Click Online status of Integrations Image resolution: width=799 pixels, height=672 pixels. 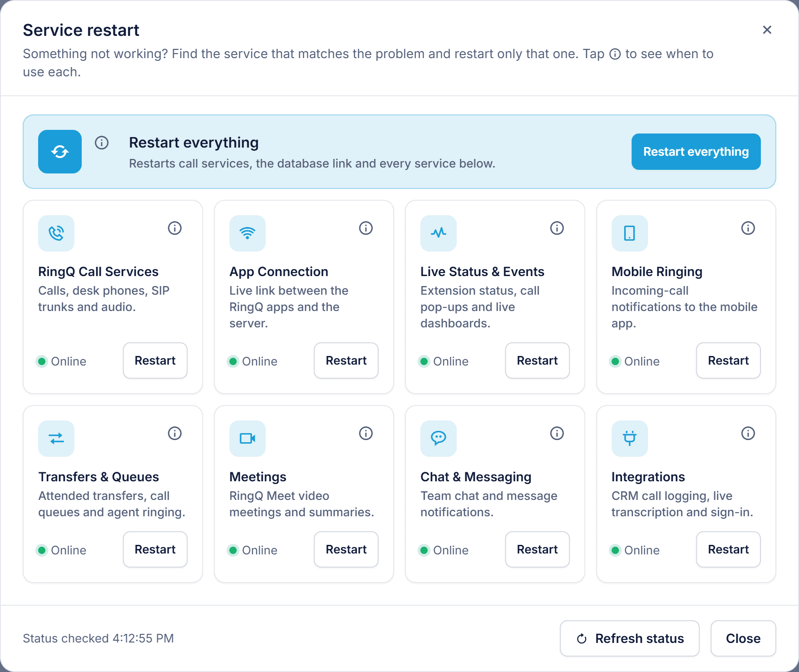coord(635,550)
